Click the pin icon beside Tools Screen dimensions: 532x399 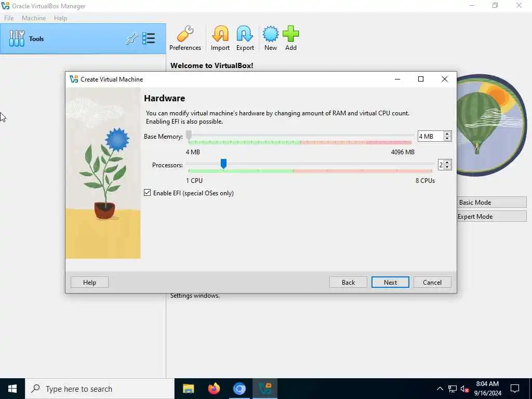131,38
